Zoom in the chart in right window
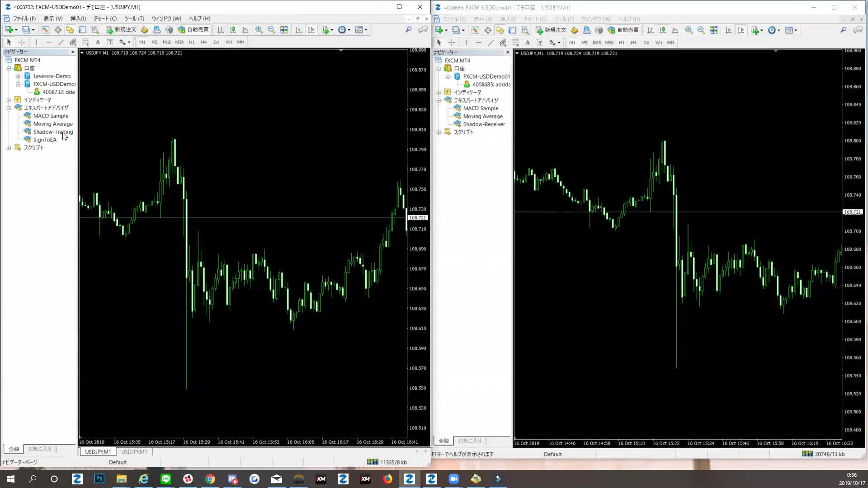The image size is (868, 488). coord(689,30)
